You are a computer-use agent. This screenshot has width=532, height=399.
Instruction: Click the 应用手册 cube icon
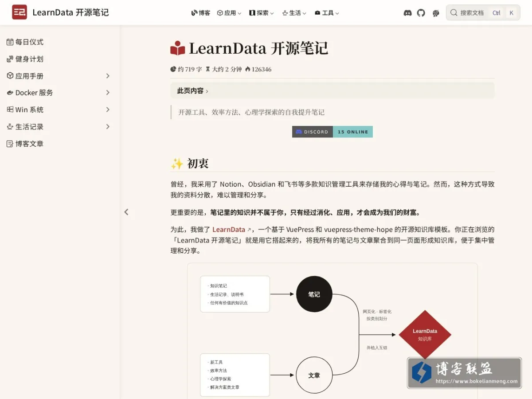(10, 76)
